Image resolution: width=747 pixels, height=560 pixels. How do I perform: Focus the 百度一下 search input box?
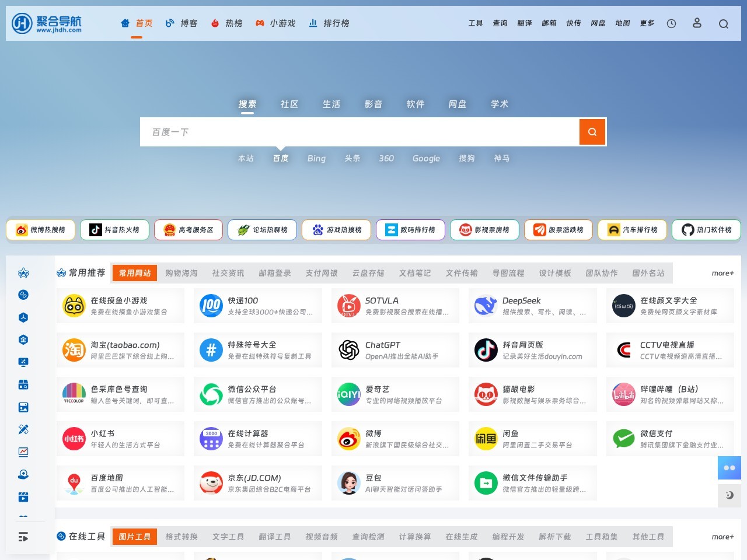[x=359, y=132]
